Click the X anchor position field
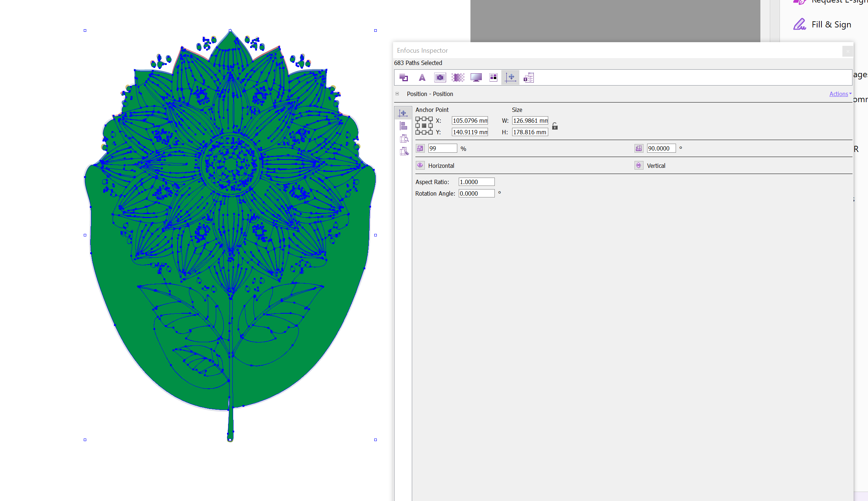The image size is (868, 501). 470,121
